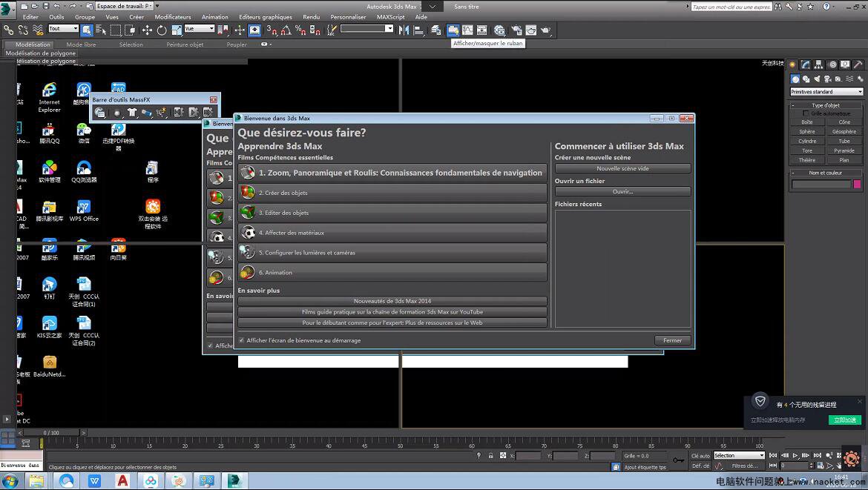Toggle the Angle Snap icon

coord(286,30)
